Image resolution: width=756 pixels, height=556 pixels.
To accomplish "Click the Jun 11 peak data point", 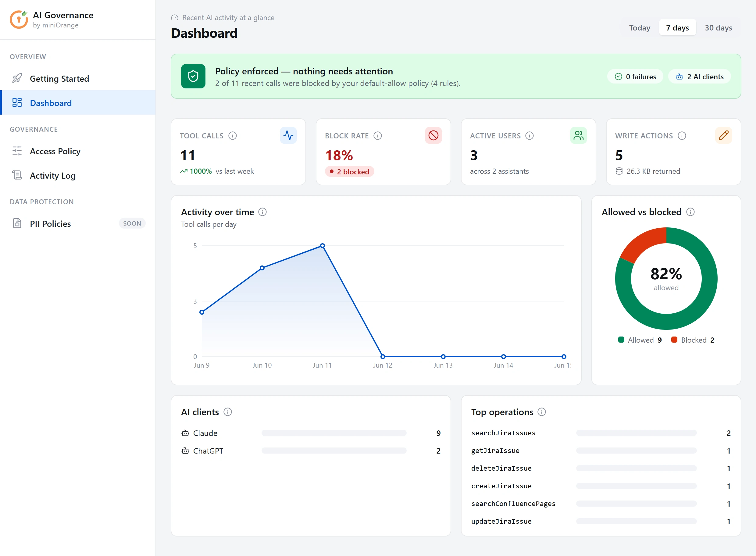I will 323,246.
